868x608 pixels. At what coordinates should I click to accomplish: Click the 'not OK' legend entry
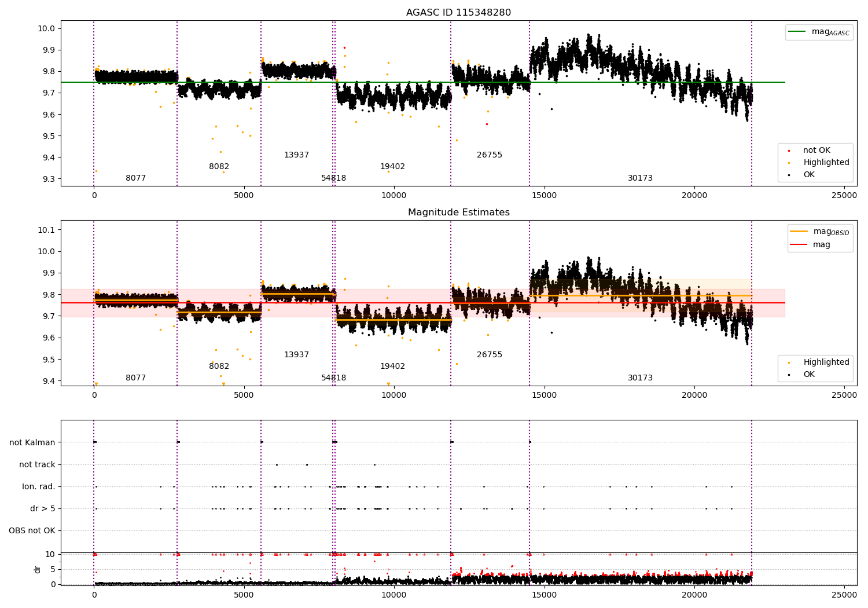click(x=816, y=151)
